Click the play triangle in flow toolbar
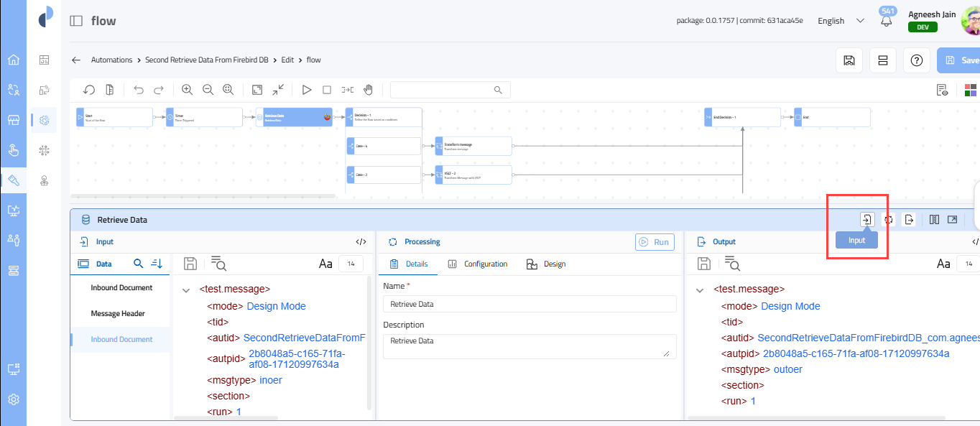The image size is (980, 426). tap(306, 90)
